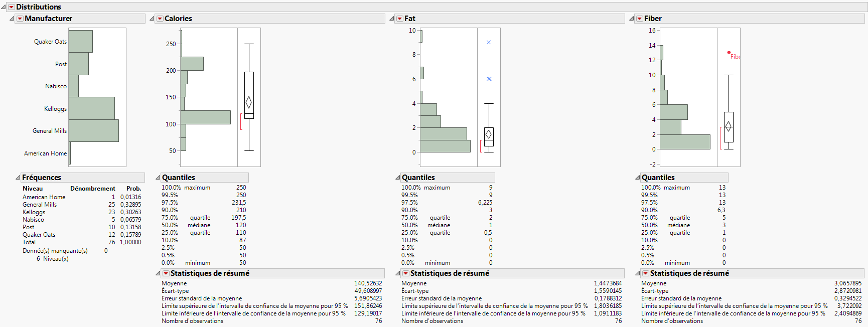Open the Fiber red triangle options menu
Viewport: 868px width, 327px height.
coord(640,19)
